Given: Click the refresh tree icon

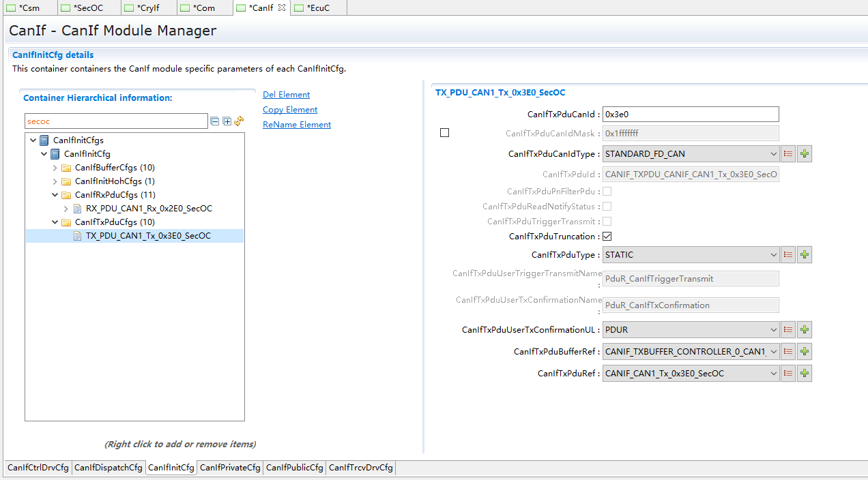Looking at the screenshot, I should [x=239, y=121].
